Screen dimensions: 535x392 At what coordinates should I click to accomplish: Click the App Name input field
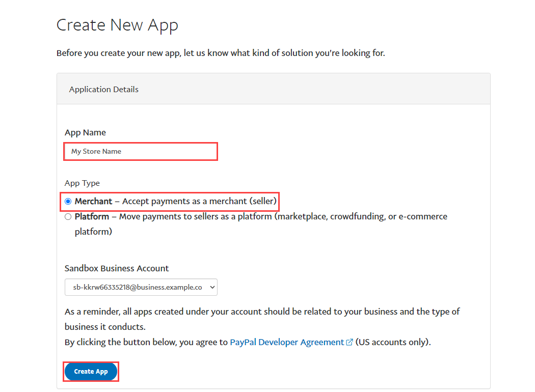[x=141, y=151]
